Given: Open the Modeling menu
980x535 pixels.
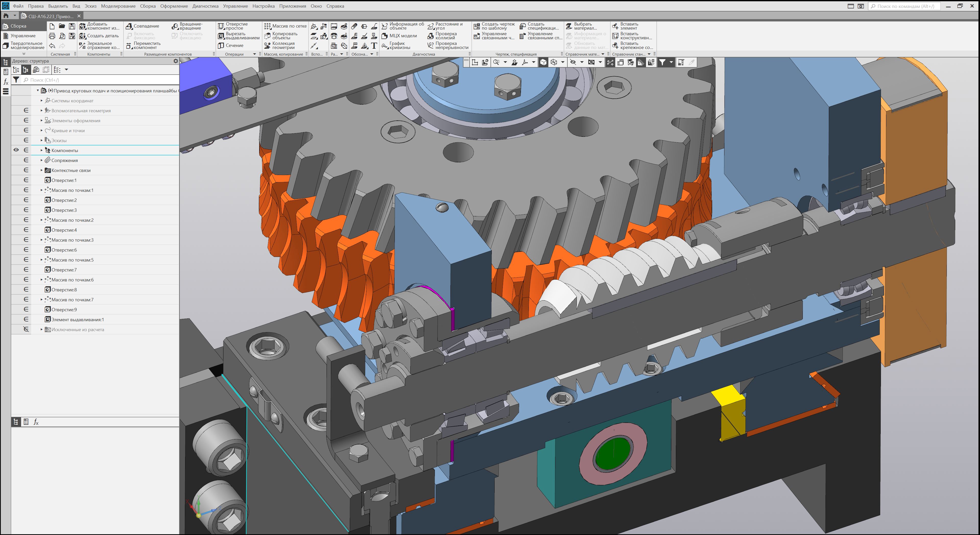Looking at the screenshot, I should [118, 6].
